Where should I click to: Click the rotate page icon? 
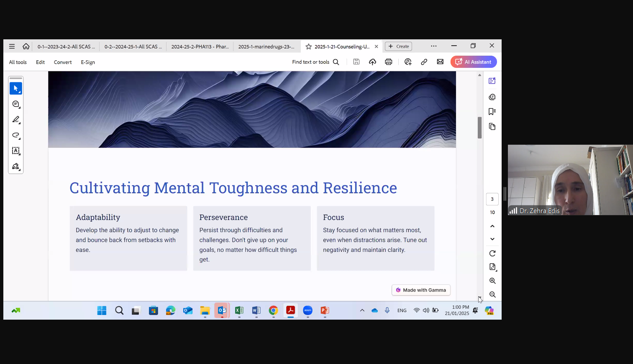(x=492, y=254)
